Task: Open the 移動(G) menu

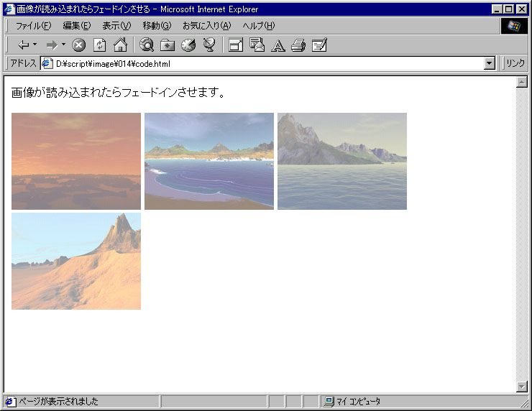Action: (x=157, y=26)
